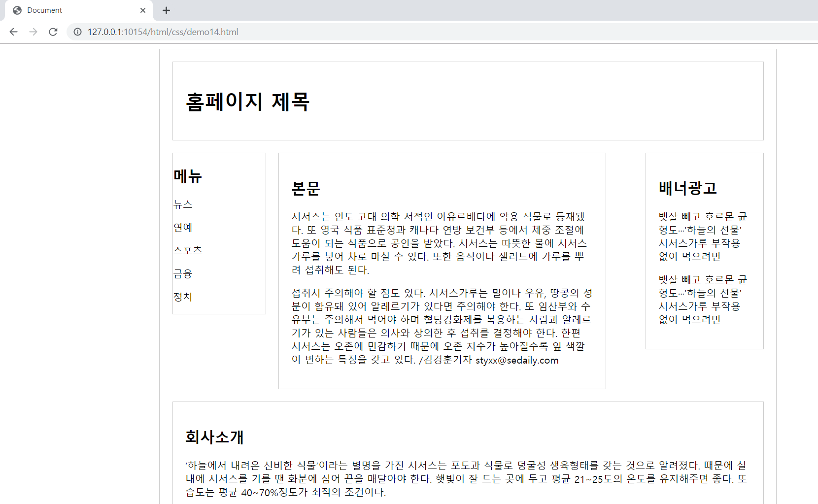Click the second 뱃살 빼고 호르몬 banner text
Viewport: 818px width, 504px height.
click(703, 300)
